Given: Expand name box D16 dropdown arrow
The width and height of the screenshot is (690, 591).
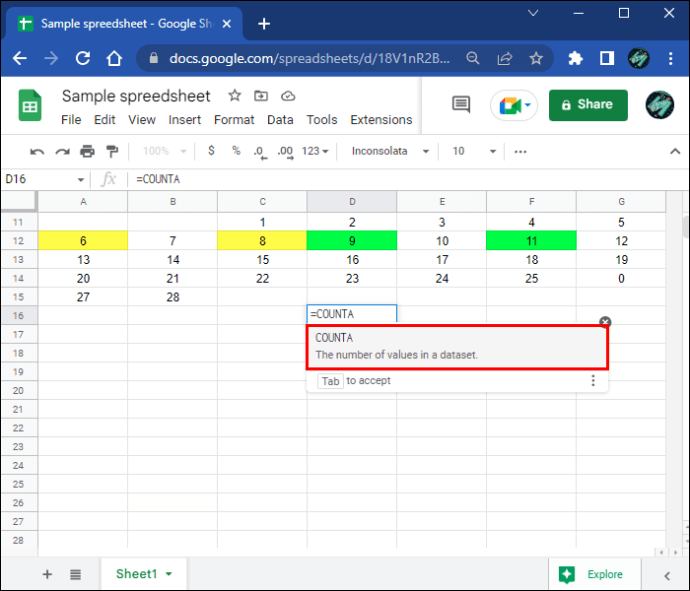Looking at the screenshot, I should tap(81, 180).
